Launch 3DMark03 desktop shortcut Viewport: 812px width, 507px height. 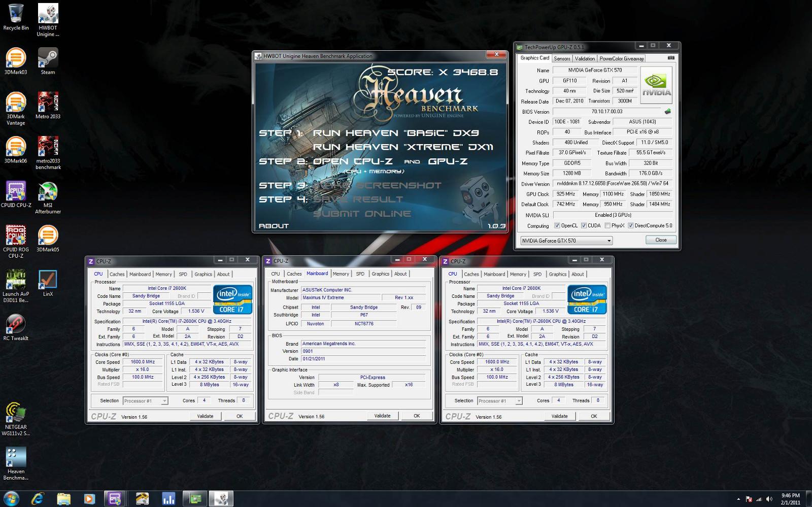click(16, 61)
